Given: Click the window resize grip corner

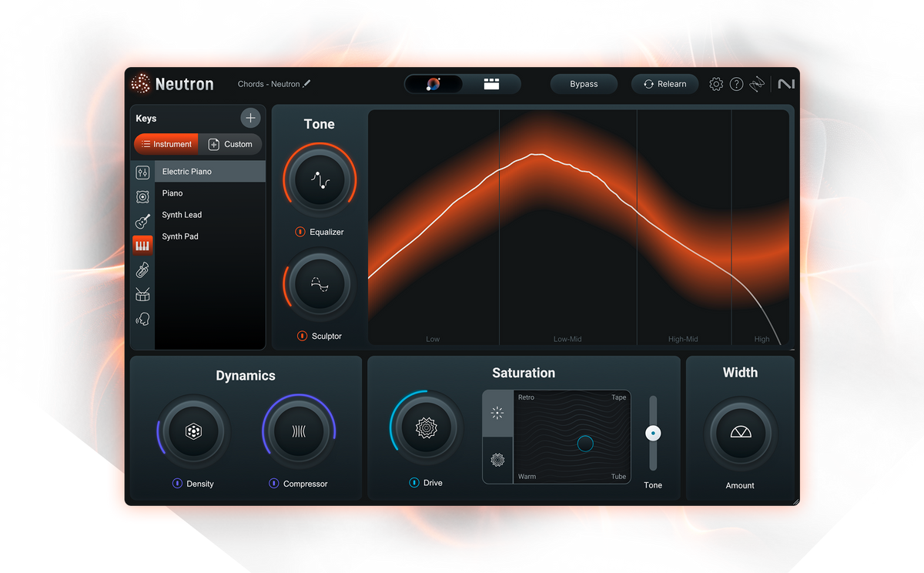Looking at the screenshot, I should click(x=795, y=501).
